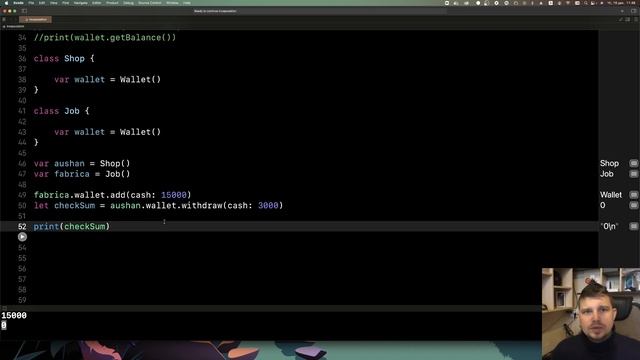640x360 pixels.
Task: Click the commented print line 34
Action: click(x=105, y=38)
